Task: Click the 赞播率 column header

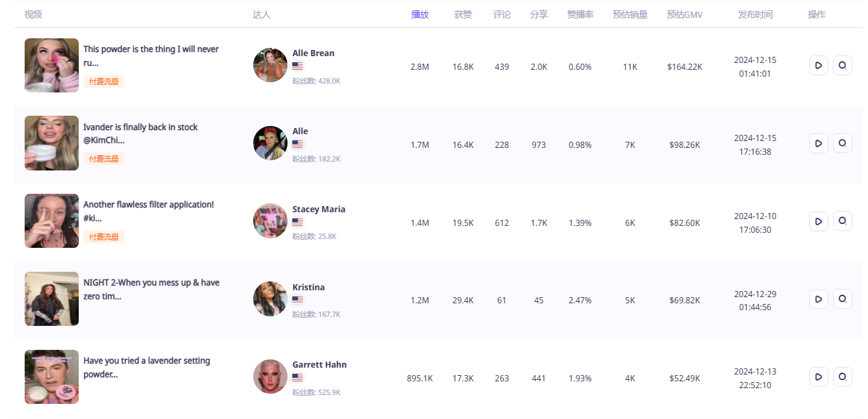Action: click(580, 14)
